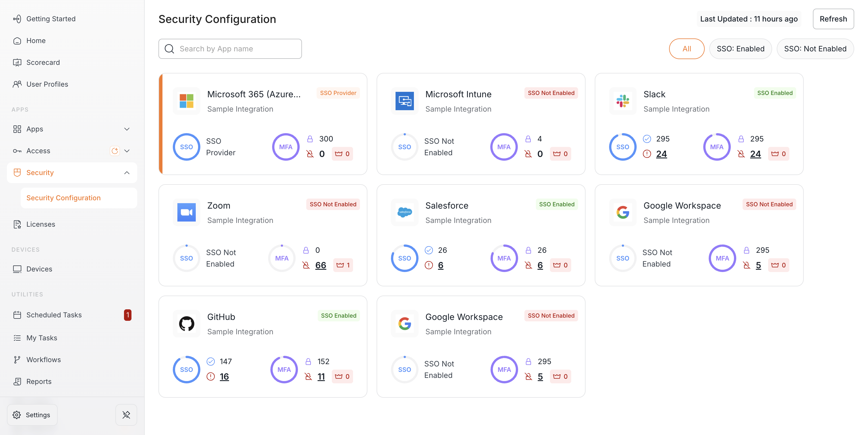Click the SSO Not Enabled badge on Microsoft Intune

pos(551,93)
